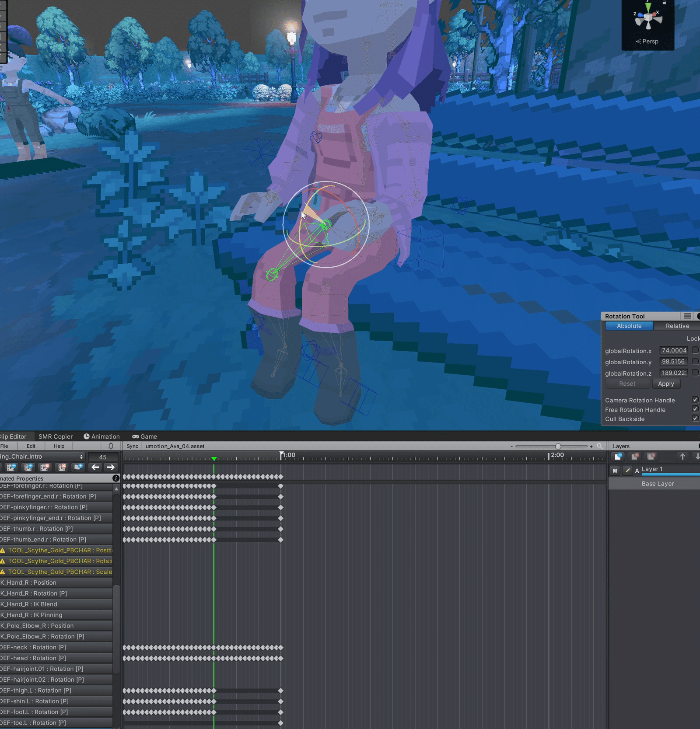Screen dimensions: 700x729
Task: Select Relative rotation mode
Action: click(x=676, y=326)
